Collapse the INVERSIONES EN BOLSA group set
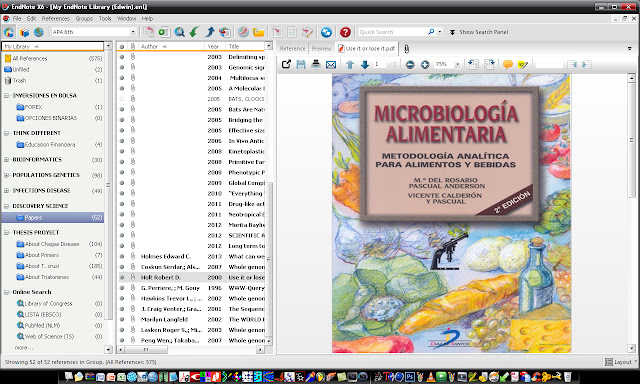Viewport: 640px width, 384px height. [7, 95]
